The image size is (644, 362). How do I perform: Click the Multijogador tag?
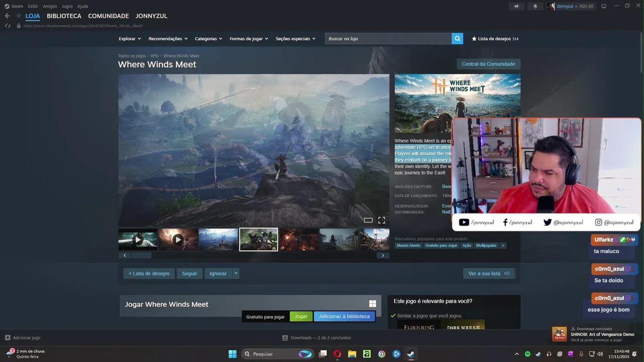(487, 245)
